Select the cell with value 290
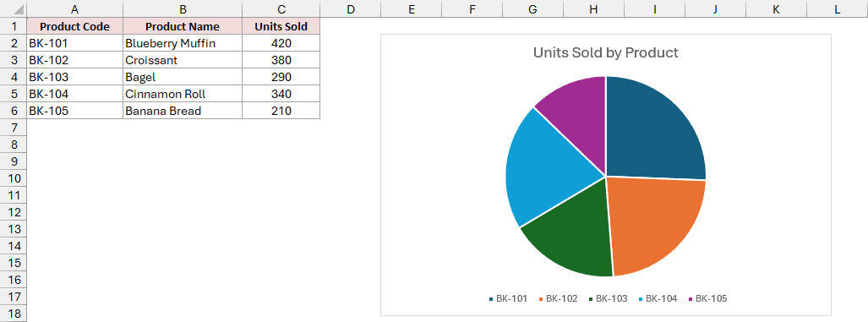The width and height of the screenshot is (868, 322). tap(281, 77)
